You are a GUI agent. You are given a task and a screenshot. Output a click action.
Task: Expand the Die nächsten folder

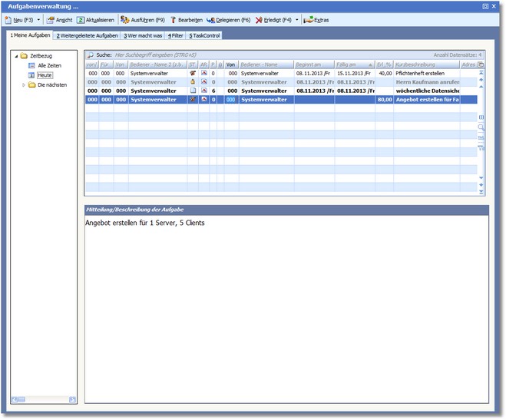click(23, 84)
